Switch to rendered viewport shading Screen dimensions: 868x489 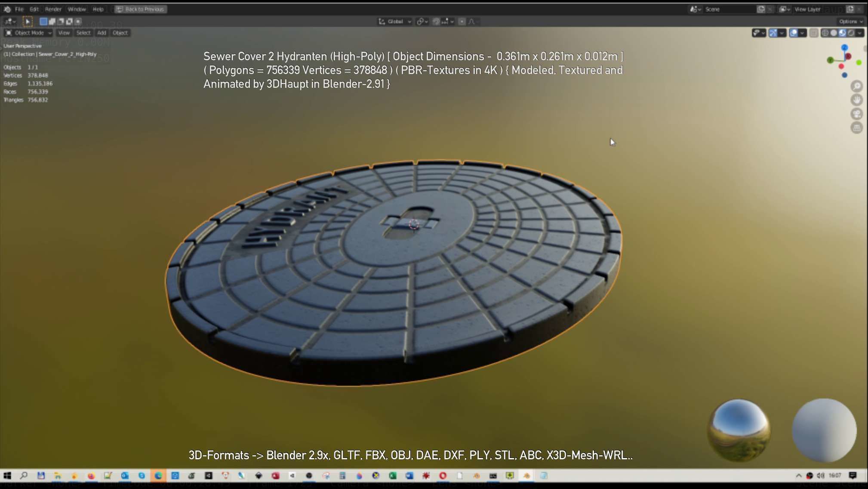(x=851, y=33)
